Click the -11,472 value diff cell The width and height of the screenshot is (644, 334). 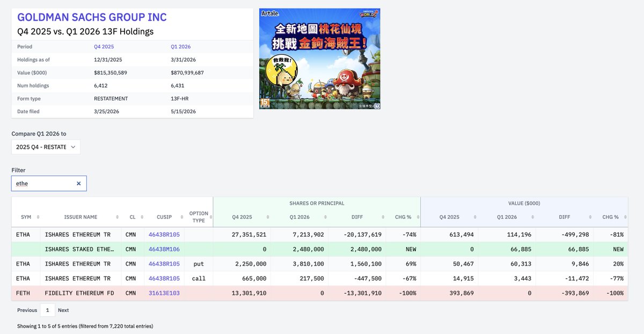pos(564,279)
